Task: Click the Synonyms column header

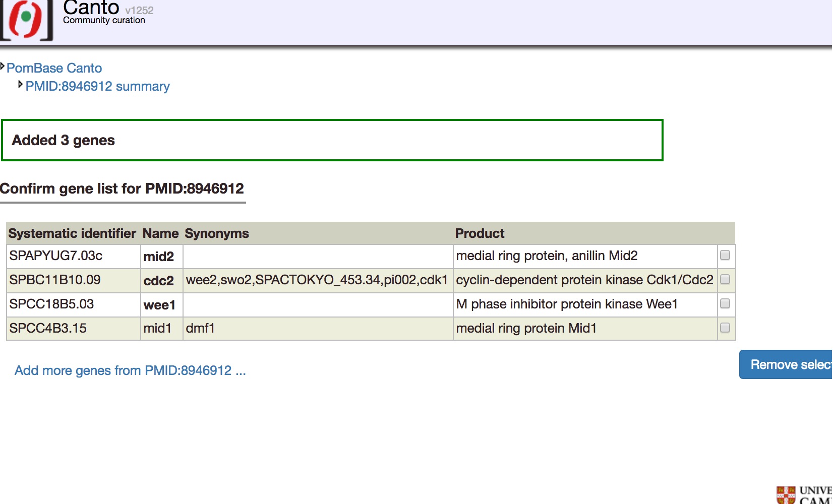Action: [216, 233]
